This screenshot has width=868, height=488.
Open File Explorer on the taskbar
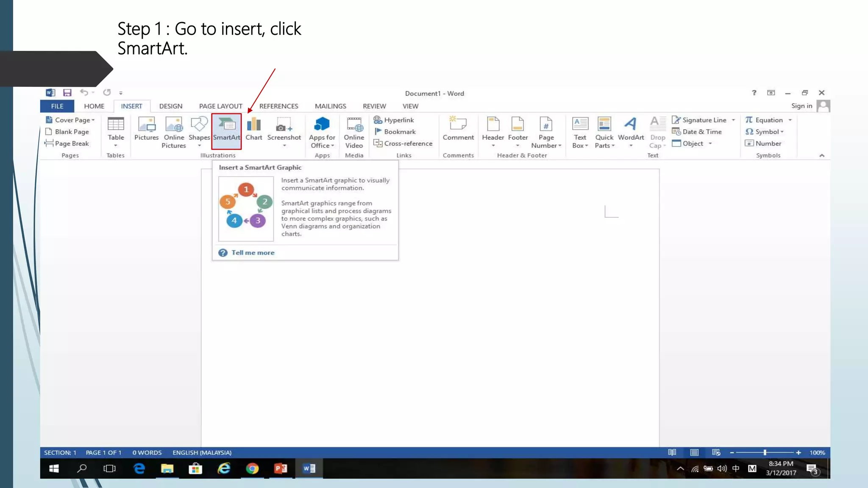point(167,469)
